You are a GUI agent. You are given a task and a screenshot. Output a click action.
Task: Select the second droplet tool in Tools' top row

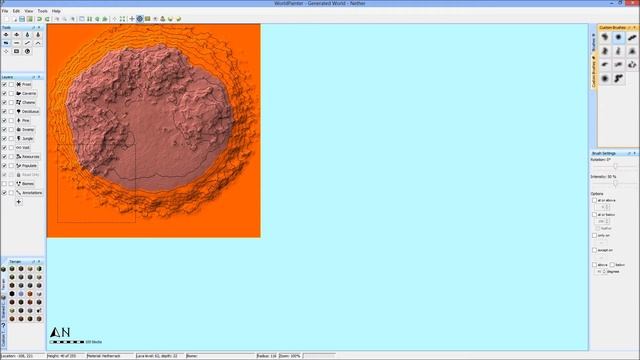point(38,35)
